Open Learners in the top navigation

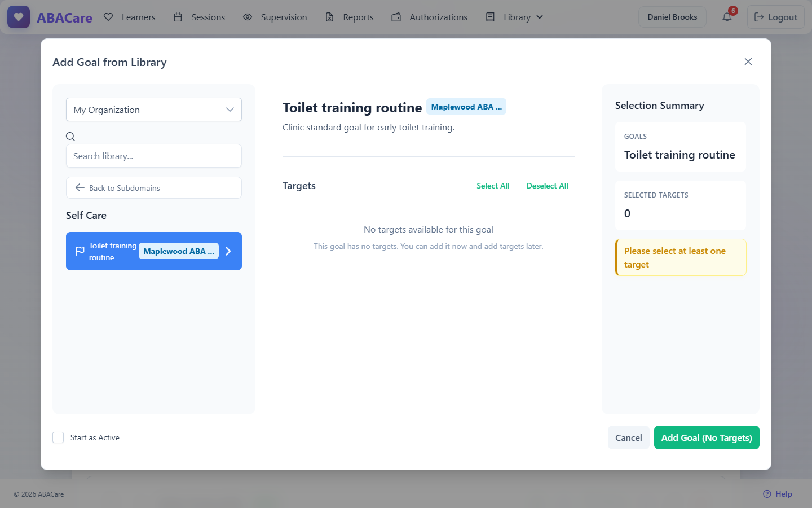130,17
